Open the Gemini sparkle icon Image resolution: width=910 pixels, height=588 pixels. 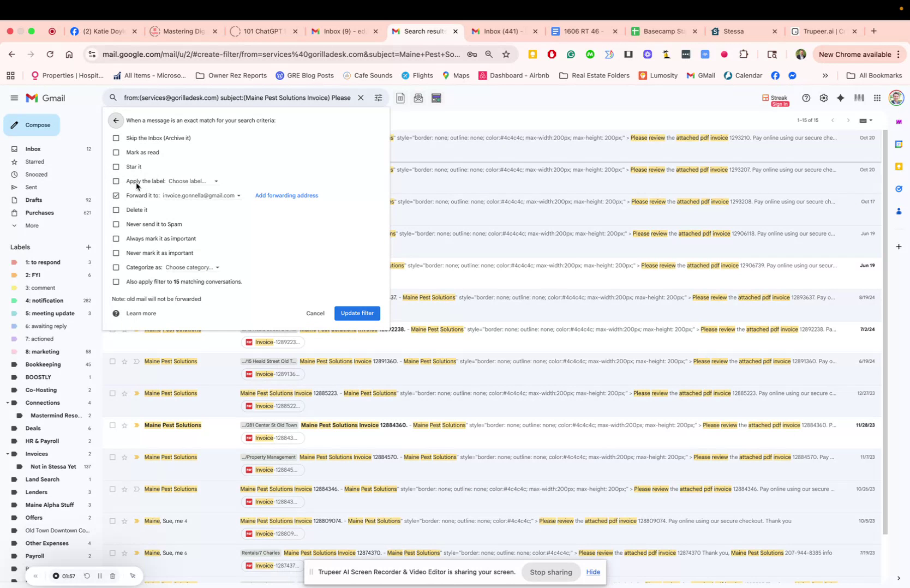tap(841, 98)
